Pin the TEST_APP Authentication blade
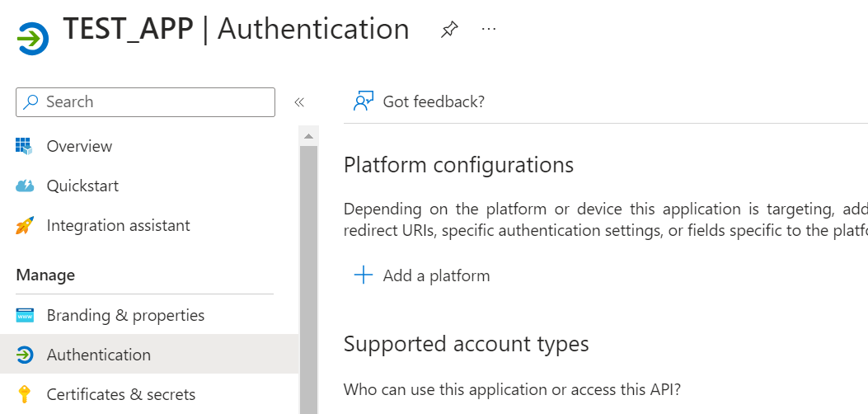868x414 pixels. [449, 30]
